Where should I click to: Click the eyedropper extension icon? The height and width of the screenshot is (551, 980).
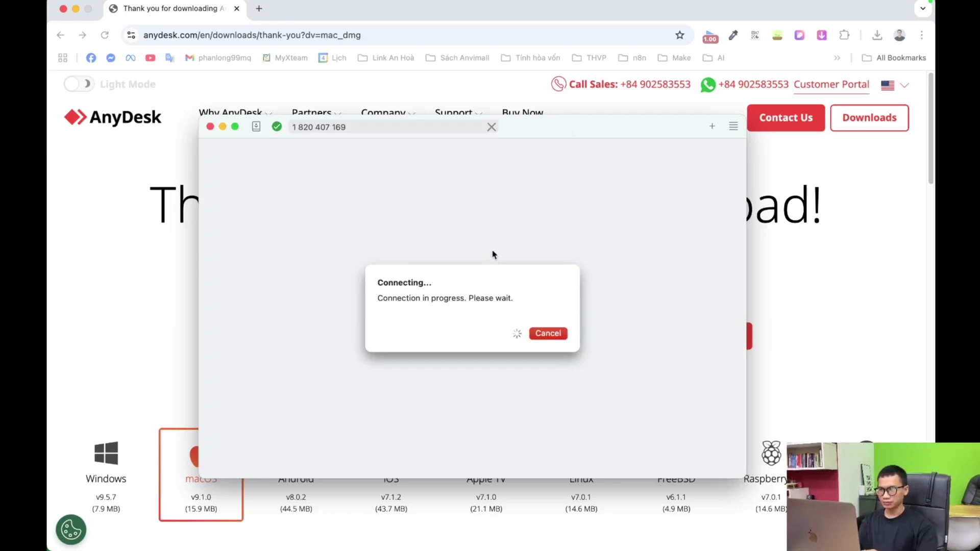click(733, 35)
